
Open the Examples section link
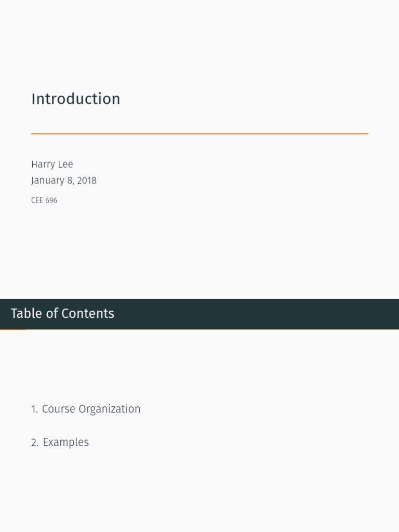pos(65,443)
